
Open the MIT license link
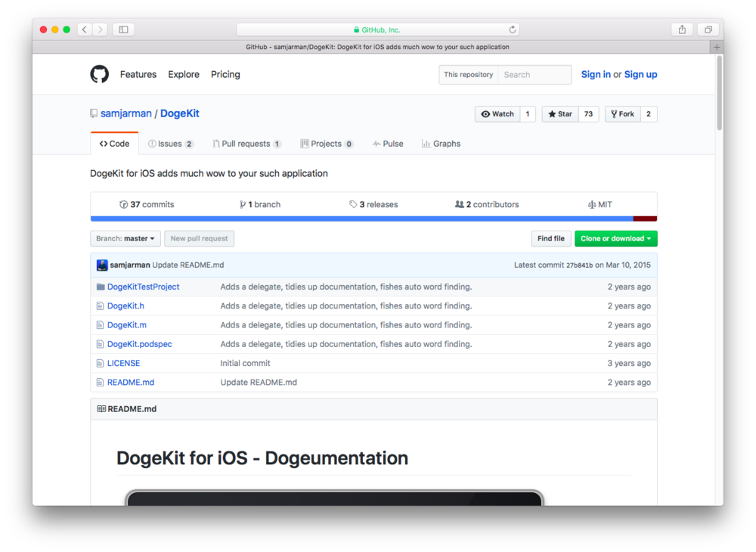(x=600, y=204)
